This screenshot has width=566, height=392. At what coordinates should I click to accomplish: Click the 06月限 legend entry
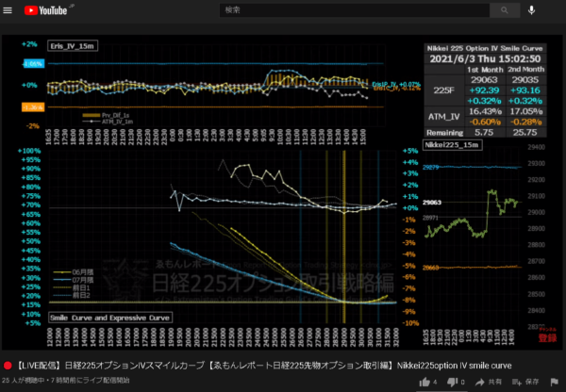(x=75, y=269)
